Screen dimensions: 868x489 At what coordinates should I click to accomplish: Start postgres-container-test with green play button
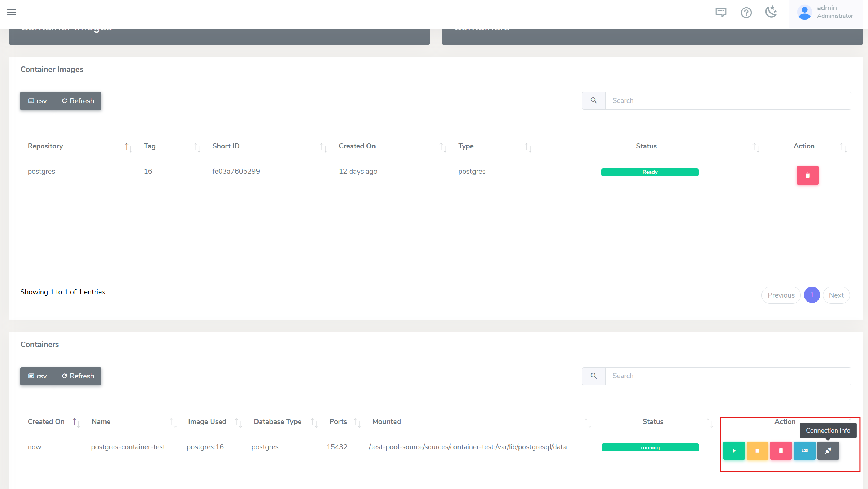(x=734, y=451)
